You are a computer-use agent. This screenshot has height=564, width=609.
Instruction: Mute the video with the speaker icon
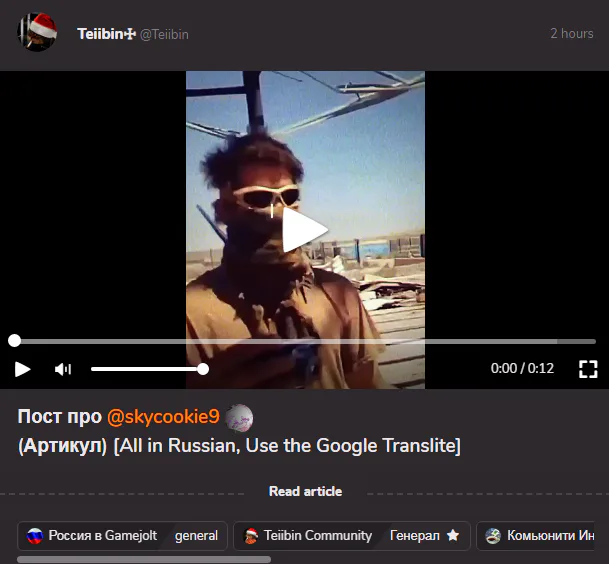click(x=63, y=369)
